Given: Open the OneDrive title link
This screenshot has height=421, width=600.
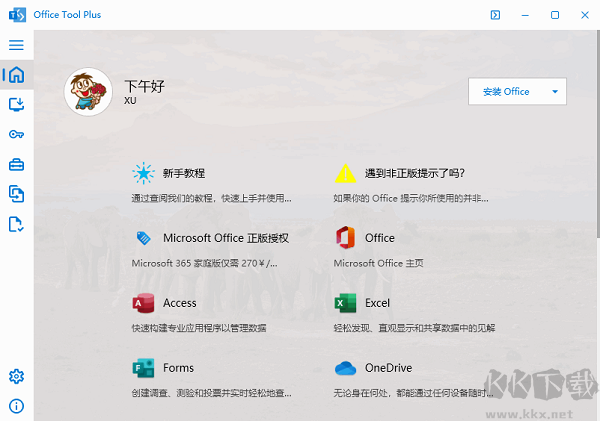Looking at the screenshot, I should point(388,368).
